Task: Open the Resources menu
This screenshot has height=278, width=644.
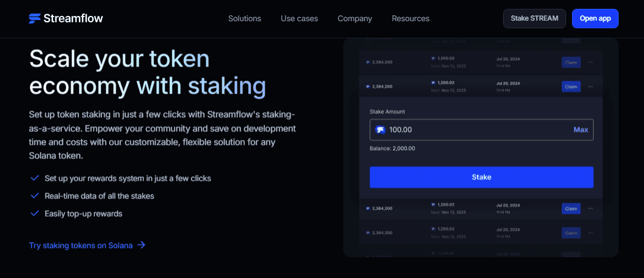Action: (x=410, y=18)
